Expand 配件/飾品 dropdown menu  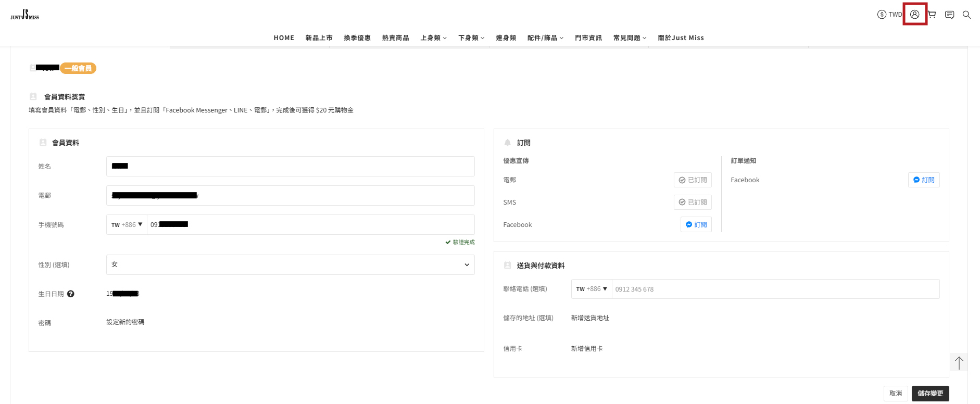[546, 38]
